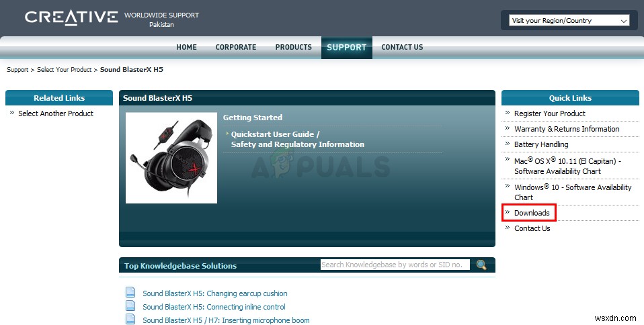The image size is (644, 325).
Task: Open the Visit your Region/Country dropdown
Action: pos(569,21)
